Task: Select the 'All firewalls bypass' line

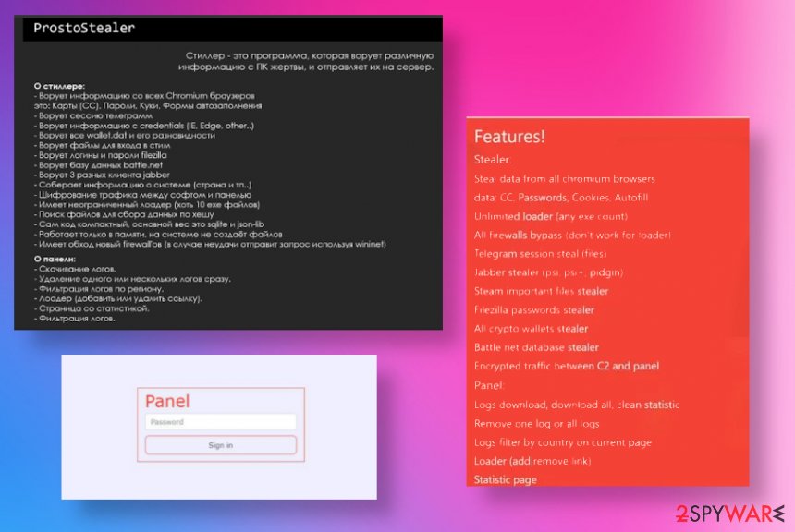Action: tap(572, 236)
